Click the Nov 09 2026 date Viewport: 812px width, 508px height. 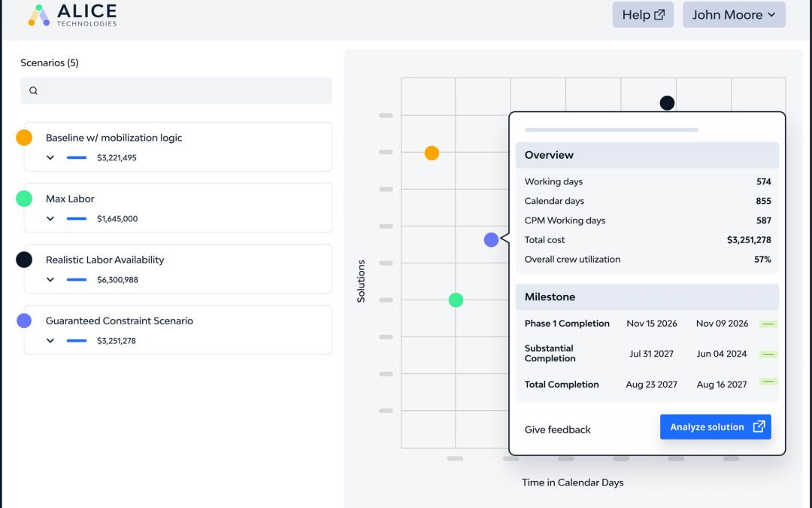click(x=722, y=324)
